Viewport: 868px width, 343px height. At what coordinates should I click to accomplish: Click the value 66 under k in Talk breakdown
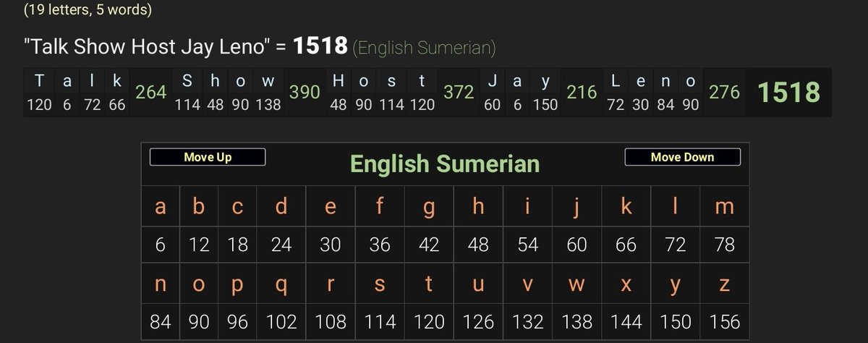(x=117, y=105)
